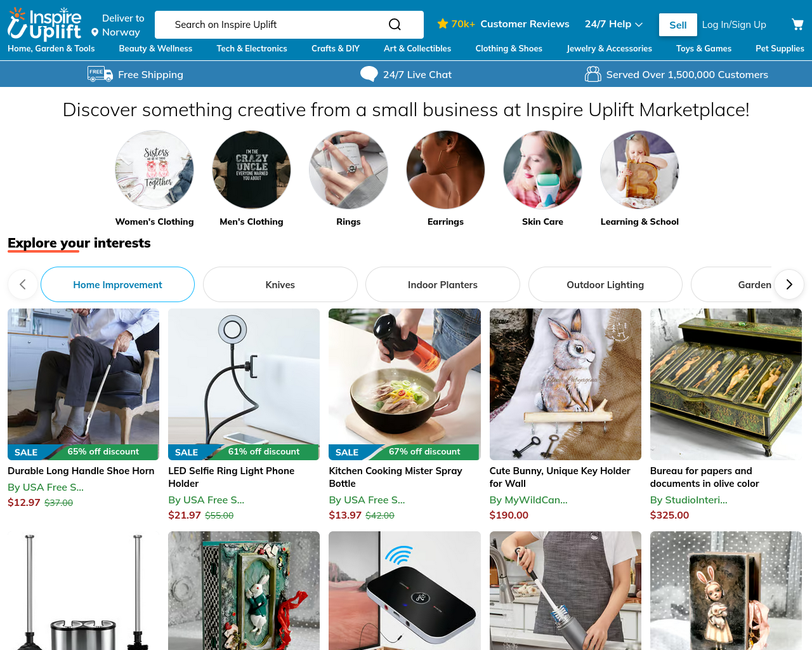
Task: Click the search magnifier icon
Action: pyautogui.click(x=395, y=25)
